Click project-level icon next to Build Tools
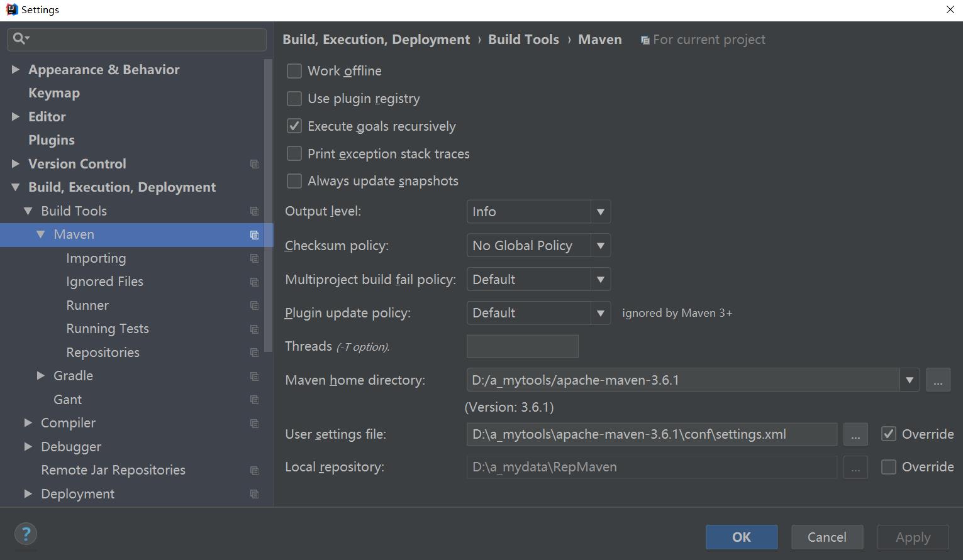This screenshot has height=560, width=963. [254, 211]
